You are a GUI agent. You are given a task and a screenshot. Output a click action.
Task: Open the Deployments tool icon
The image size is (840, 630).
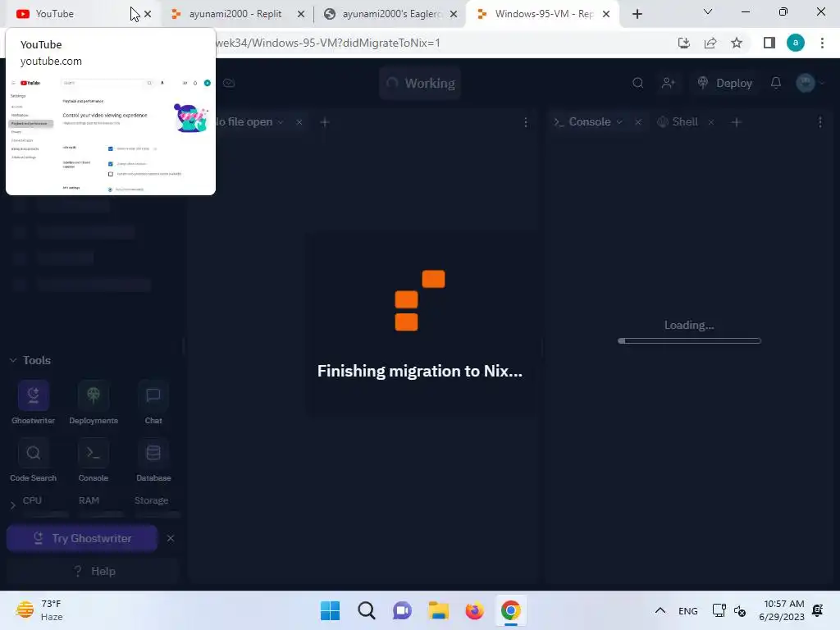click(94, 396)
